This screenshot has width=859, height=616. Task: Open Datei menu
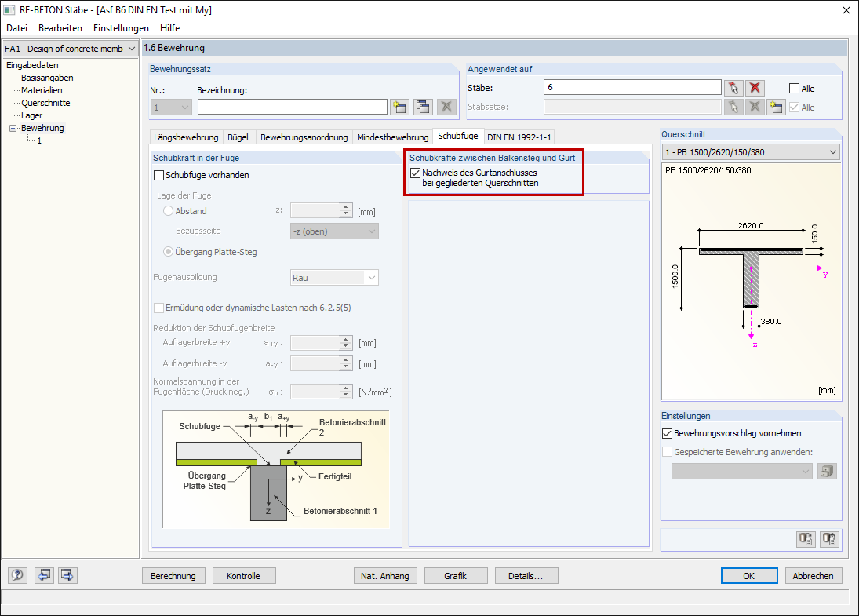coord(17,28)
